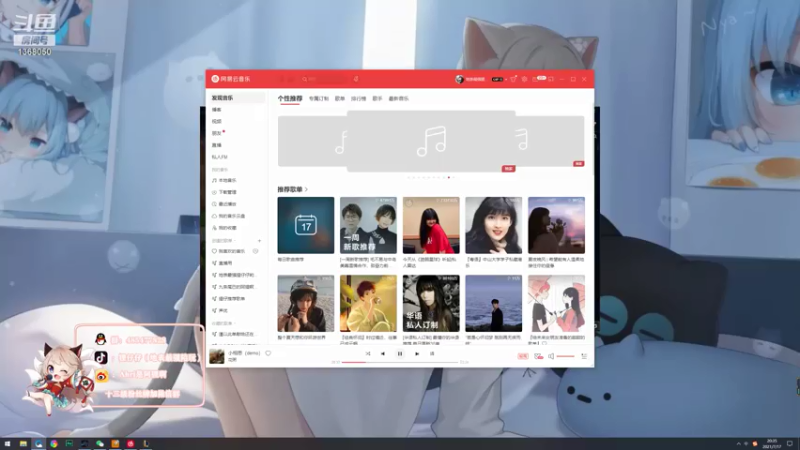Adjust the red volume slider

[x=565, y=356]
